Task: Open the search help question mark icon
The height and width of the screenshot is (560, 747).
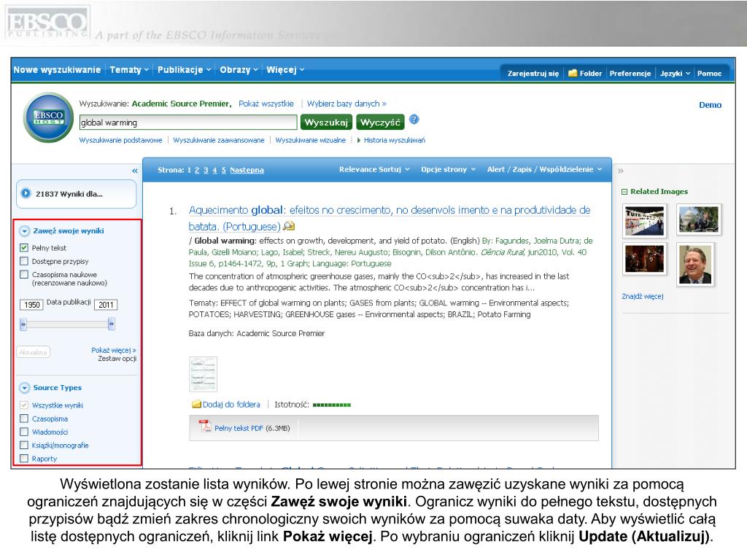Action: click(414, 120)
